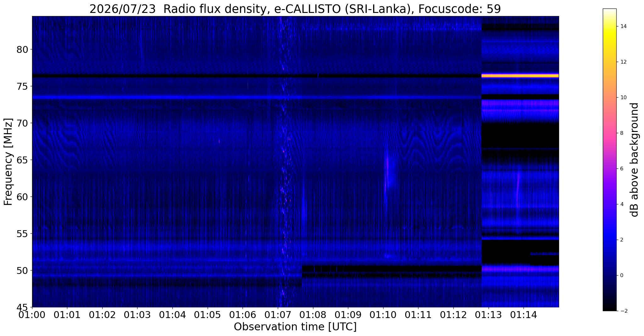The width and height of the screenshot is (644, 336).
Task: Click the 01:14 time tick label
Action: 524,314
